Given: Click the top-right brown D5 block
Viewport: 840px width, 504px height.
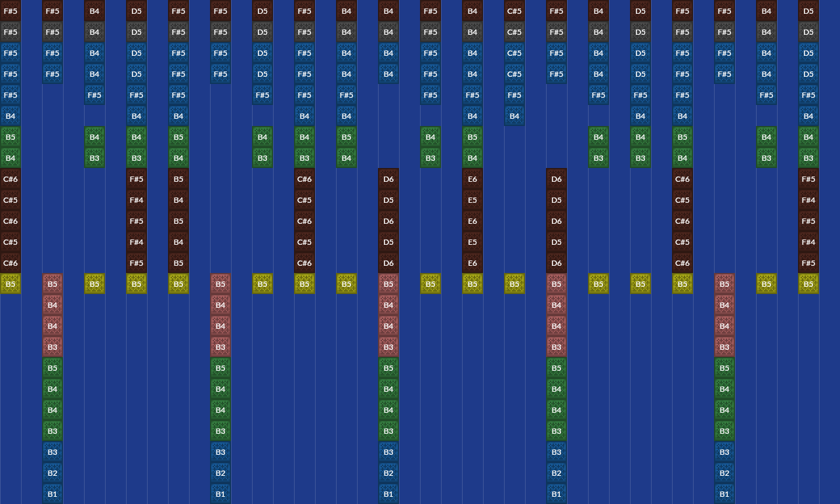Looking at the screenshot, I should click(x=808, y=11).
